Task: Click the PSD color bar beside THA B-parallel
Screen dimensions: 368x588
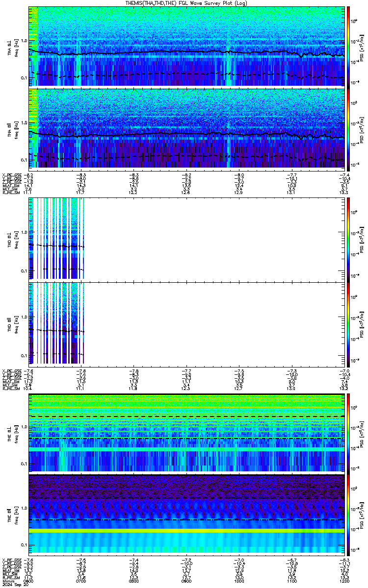Action: click(348, 129)
